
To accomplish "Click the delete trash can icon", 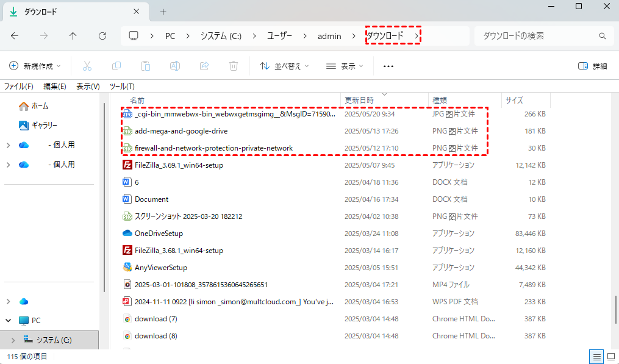I will point(234,66).
